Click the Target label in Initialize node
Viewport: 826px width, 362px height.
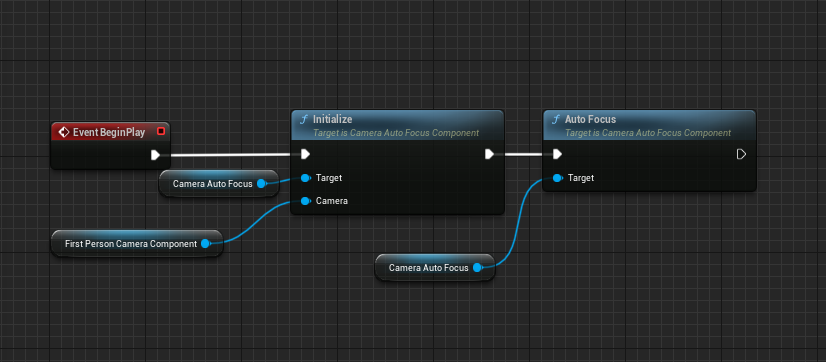[x=329, y=178]
